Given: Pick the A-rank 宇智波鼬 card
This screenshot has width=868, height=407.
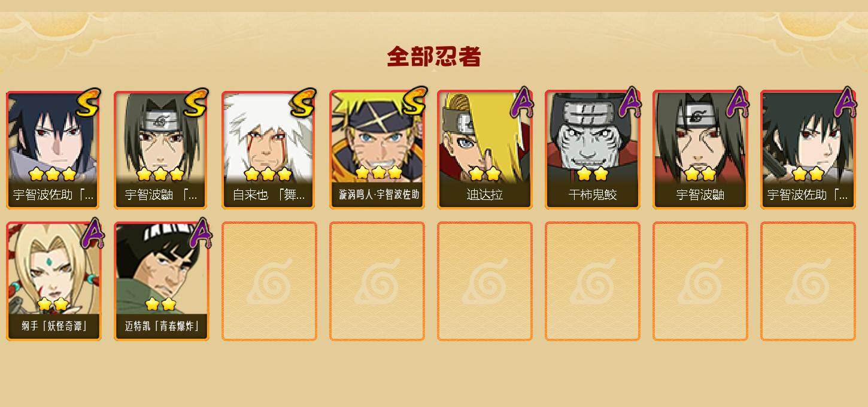Looking at the screenshot, I should coord(700,150).
